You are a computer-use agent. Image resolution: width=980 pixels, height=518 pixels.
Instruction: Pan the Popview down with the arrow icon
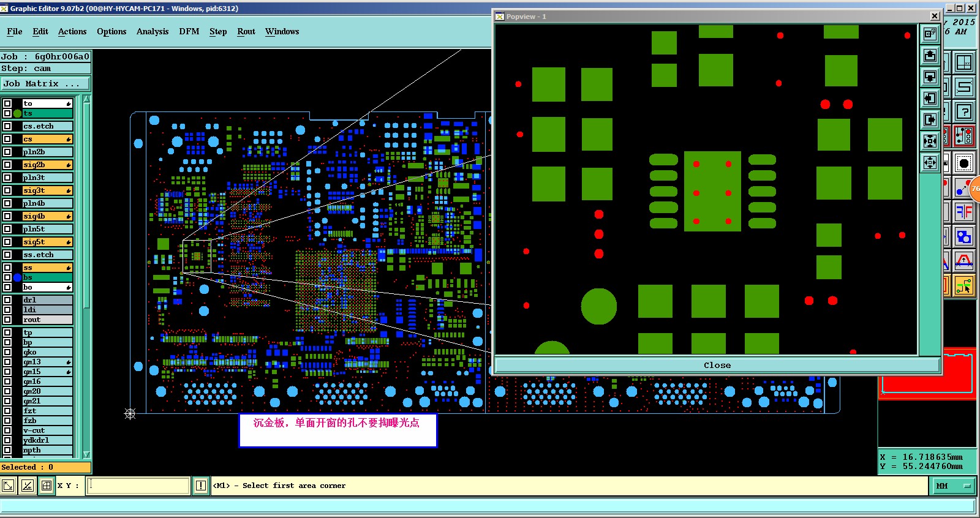[930, 77]
